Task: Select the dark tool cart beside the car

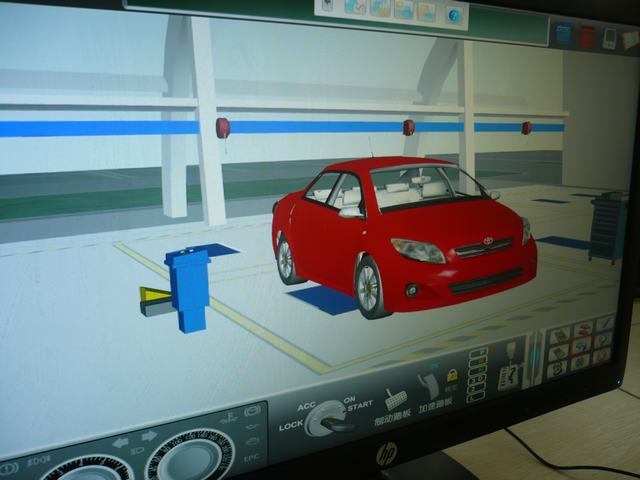Action: 609,227
